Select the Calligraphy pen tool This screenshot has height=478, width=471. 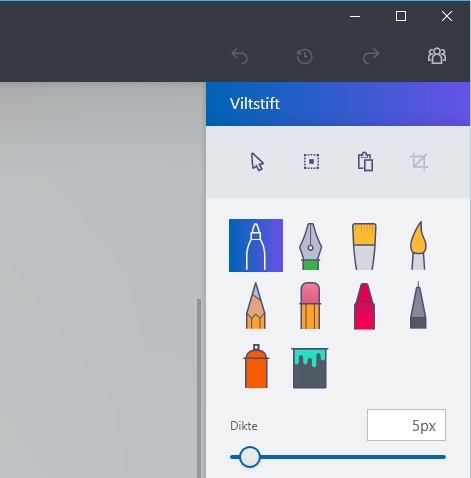click(x=310, y=246)
